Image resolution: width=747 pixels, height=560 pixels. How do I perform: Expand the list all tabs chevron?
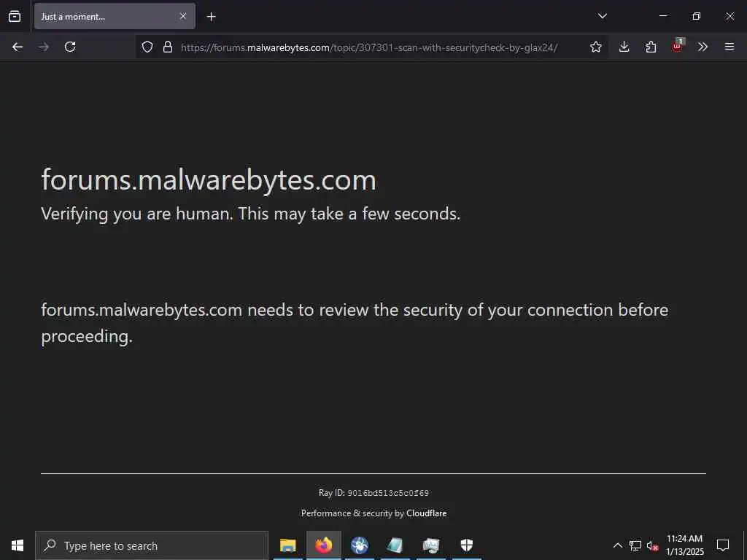[602, 16]
